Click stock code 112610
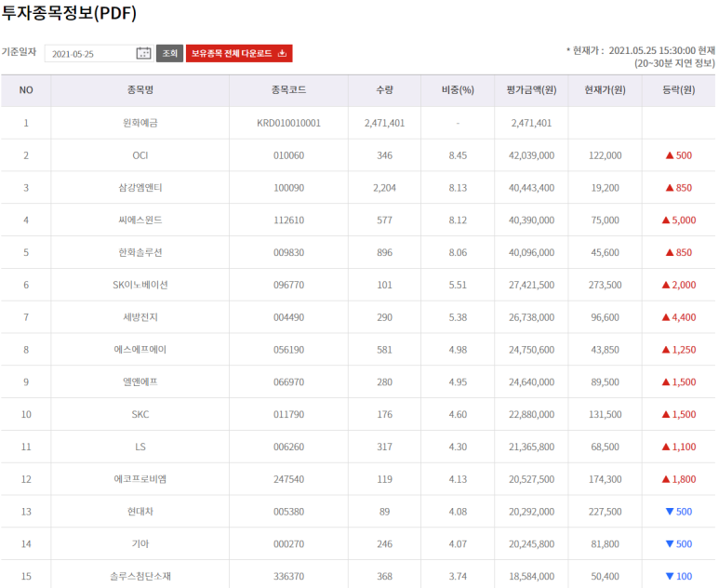This screenshot has width=719, height=588. point(289,220)
